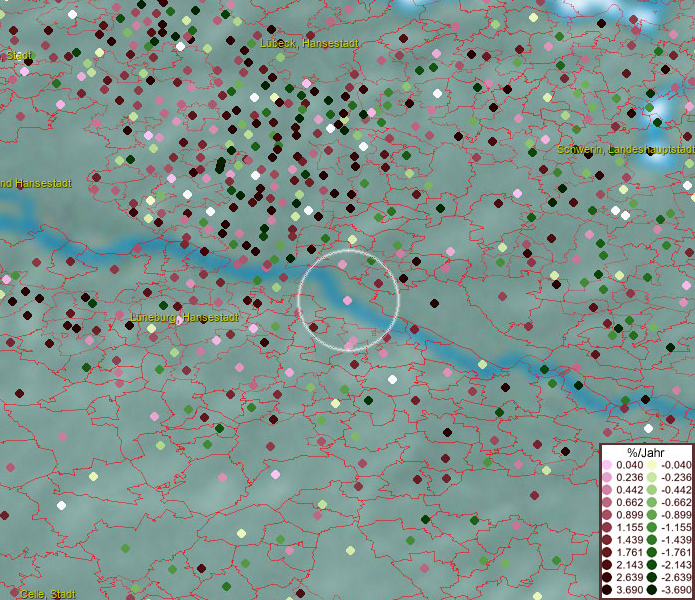Click the -3.690 dark green swatch
Screen dimensions: 695x600
[652, 590]
